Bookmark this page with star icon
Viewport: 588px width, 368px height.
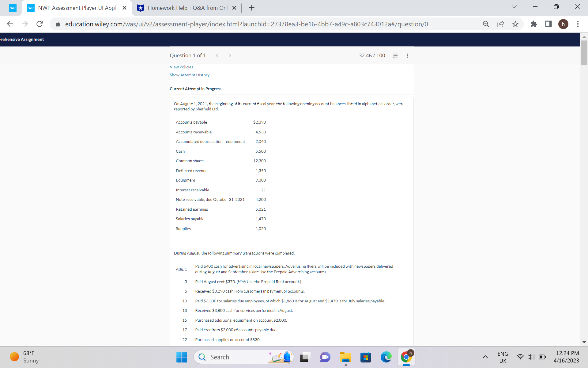[515, 24]
